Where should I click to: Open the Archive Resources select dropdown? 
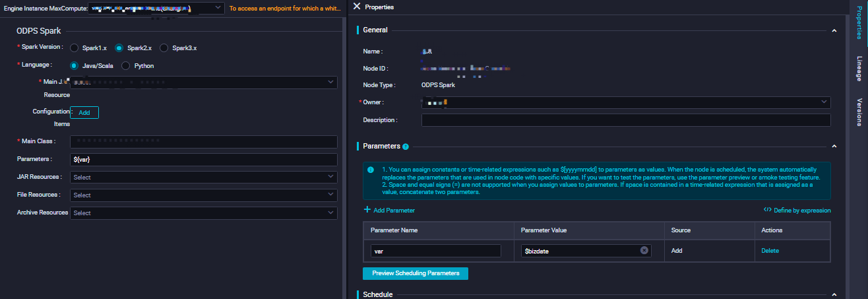click(x=204, y=213)
